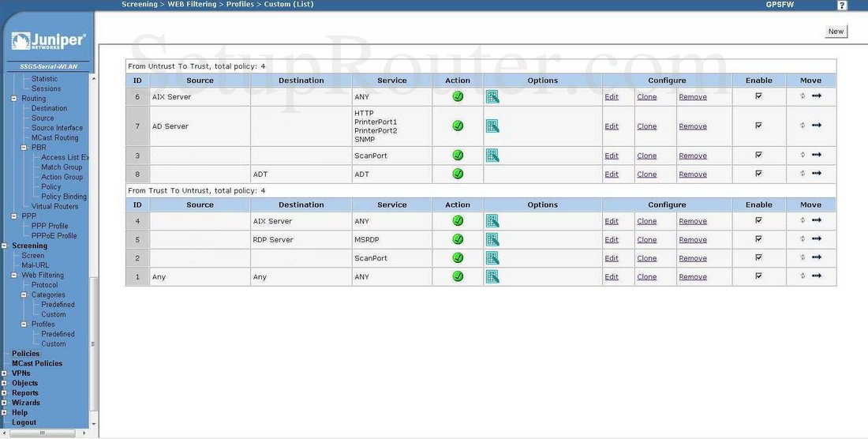Select Match Group under PBR
The width and height of the screenshot is (868, 439).
coord(62,167)
